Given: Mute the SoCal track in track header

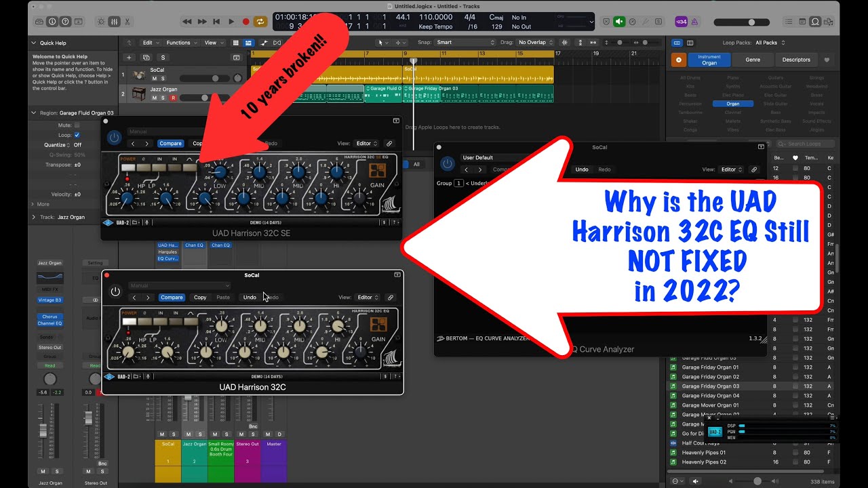Looking at the screenshot, I should coord(155,79).
